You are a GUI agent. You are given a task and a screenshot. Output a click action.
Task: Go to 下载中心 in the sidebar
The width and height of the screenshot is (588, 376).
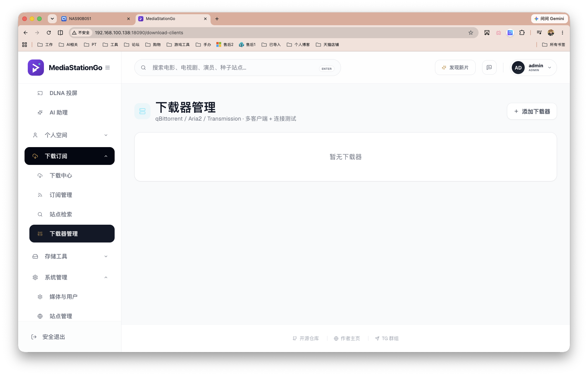coord(72,176)
